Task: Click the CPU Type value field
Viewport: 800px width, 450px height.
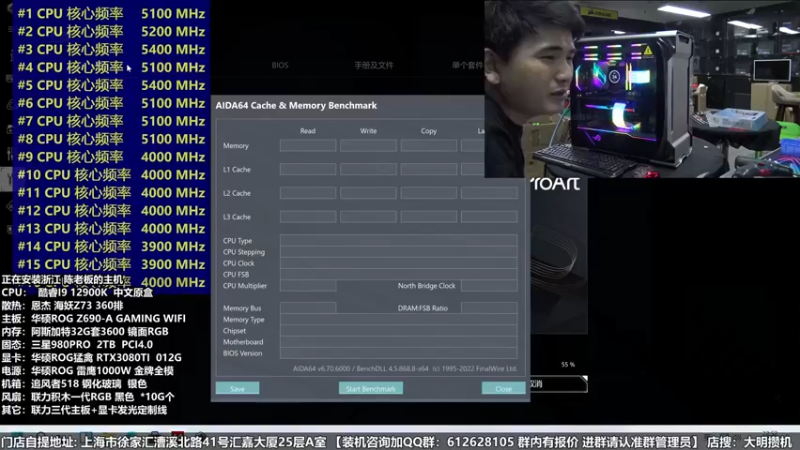Action: tap(398, 240)
